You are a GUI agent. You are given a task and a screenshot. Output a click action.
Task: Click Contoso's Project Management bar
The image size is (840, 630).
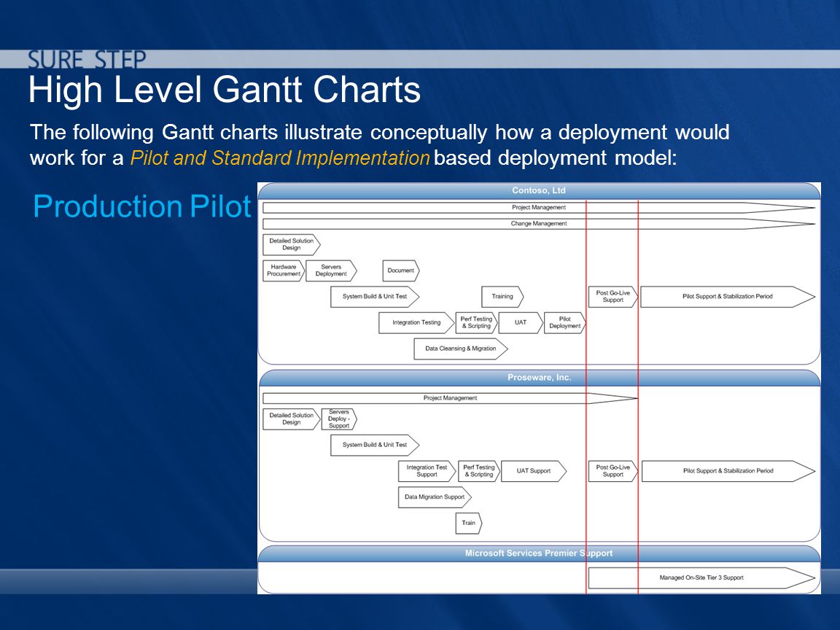coord(539,208)
